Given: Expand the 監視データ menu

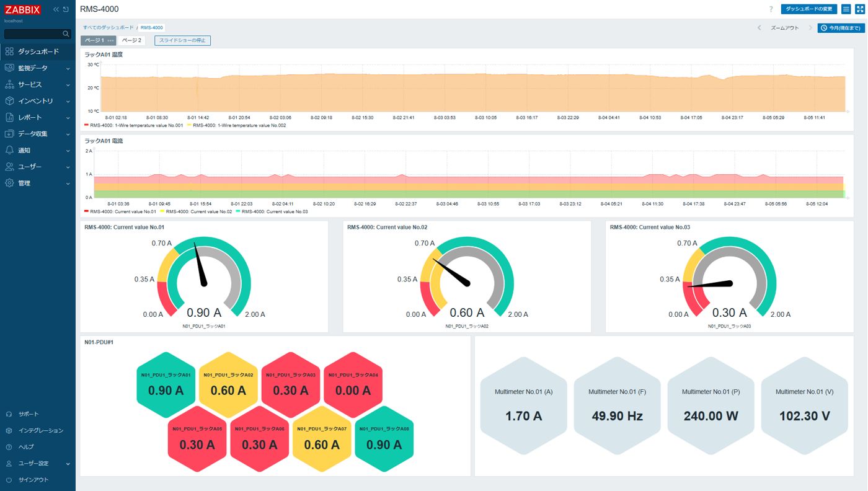Looking at the screenshot, I should 37,68.
